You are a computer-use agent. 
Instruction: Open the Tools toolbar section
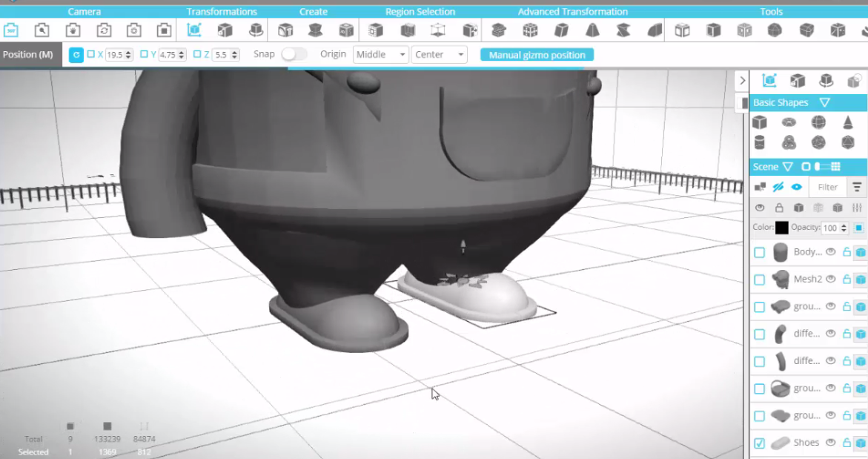click(771, 12)
